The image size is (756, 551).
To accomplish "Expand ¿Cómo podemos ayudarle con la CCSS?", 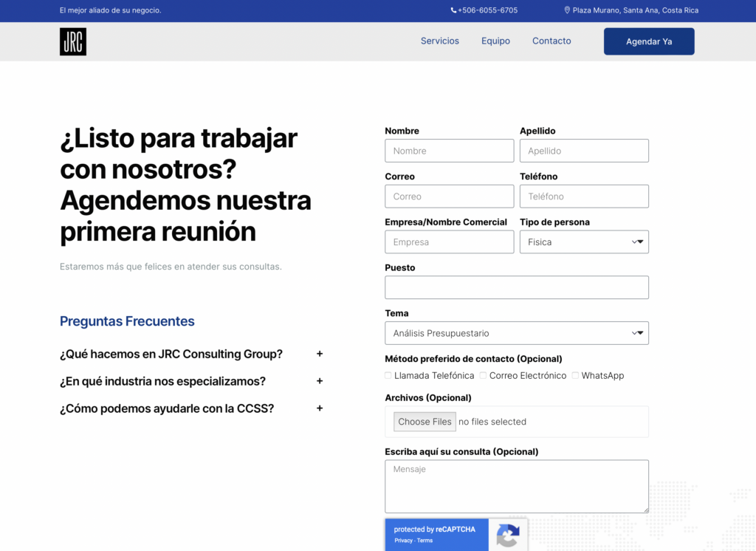I will [191, 408].
